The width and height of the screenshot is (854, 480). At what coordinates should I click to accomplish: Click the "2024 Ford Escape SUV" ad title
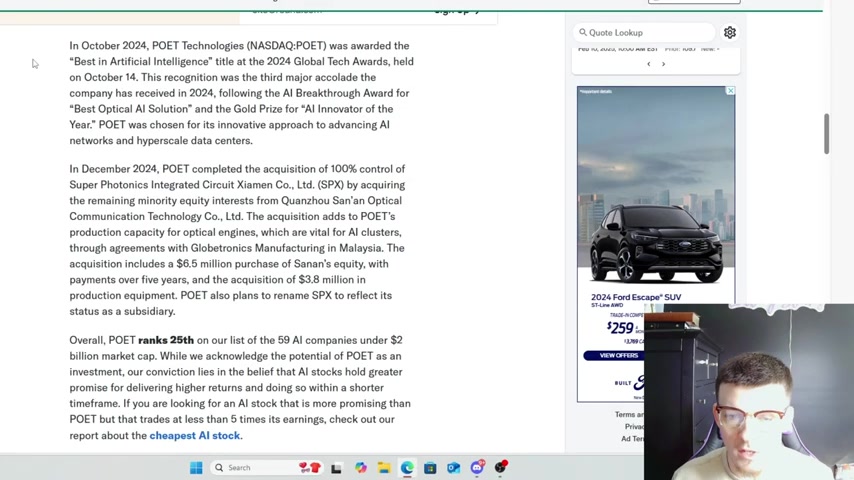coord(636,297)
